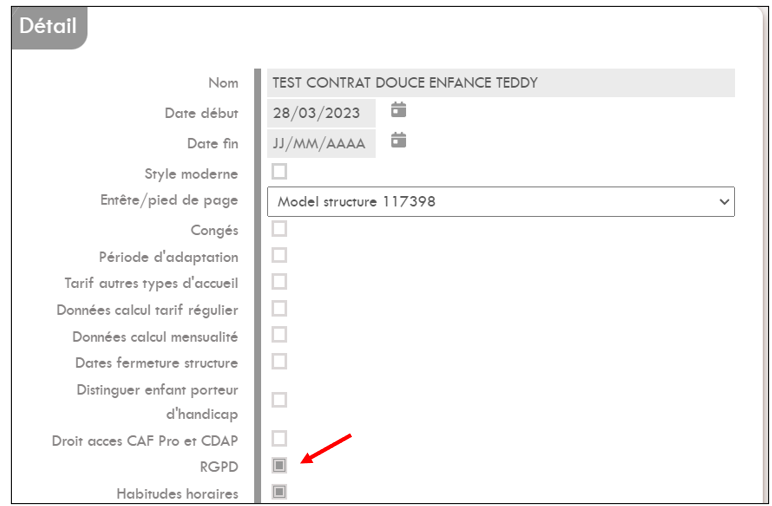The height and width of the screenshot is (506, 772).
Task: Toggle Dates fermeture structure checkbox
Action: (279, 361)
